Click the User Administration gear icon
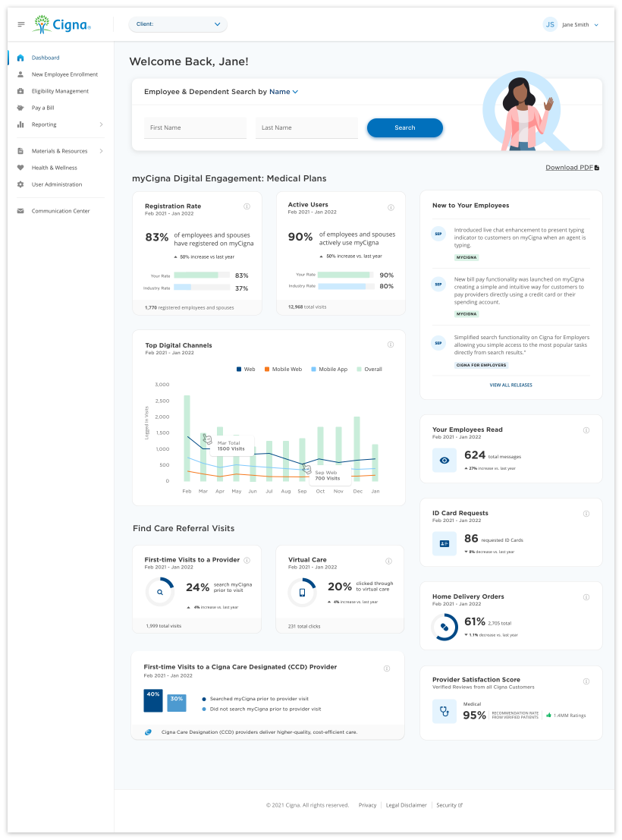This screenshot has width=622, height=840. coord(20,184)
